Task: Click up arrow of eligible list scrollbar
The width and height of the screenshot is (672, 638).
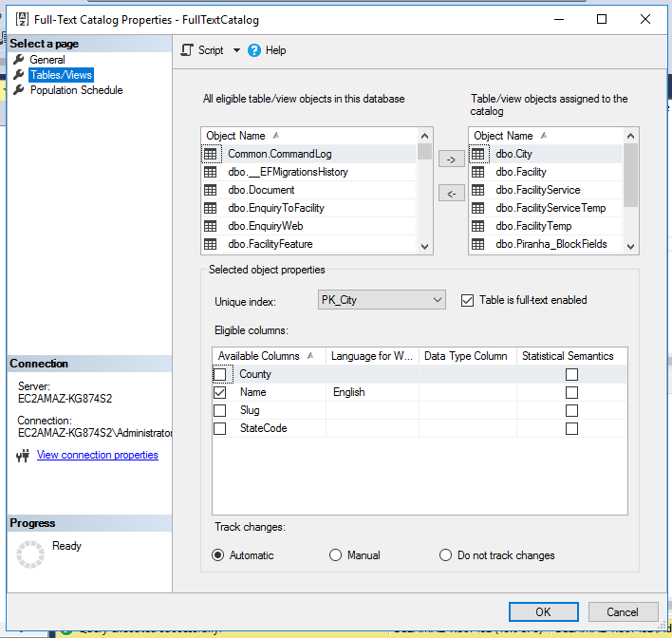Action: coord(424,137)
